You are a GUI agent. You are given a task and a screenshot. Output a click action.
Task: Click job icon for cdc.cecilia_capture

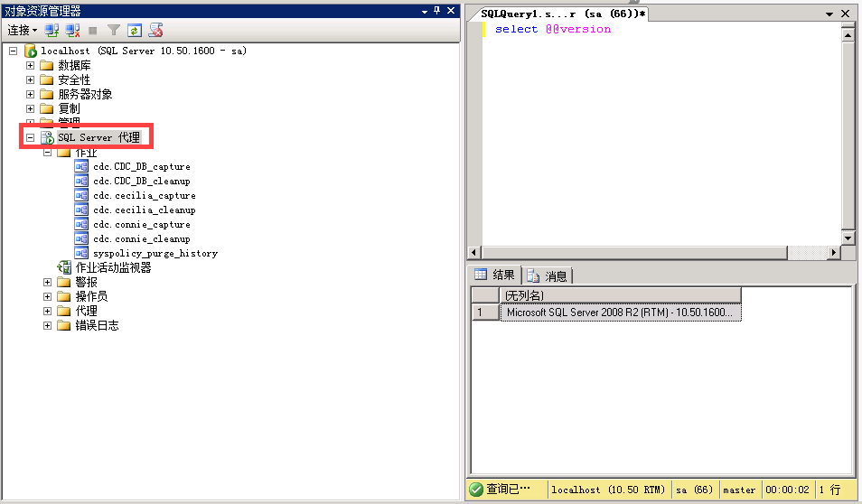[x=81, y=195]
